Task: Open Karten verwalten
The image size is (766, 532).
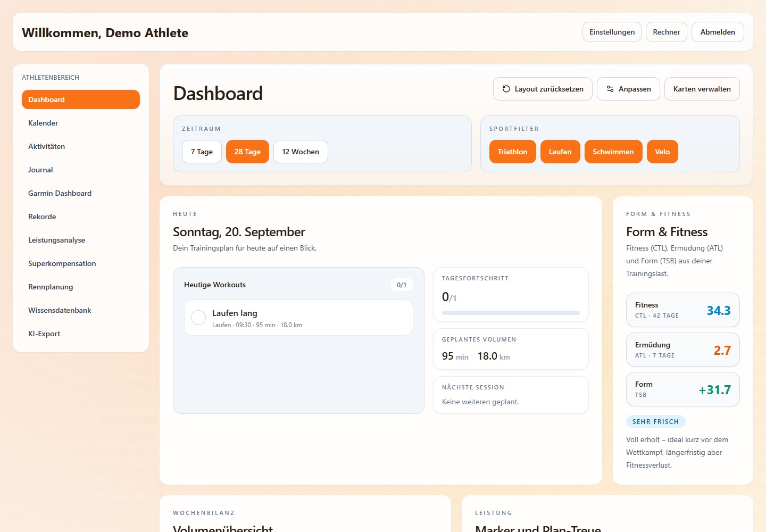Action: tap(702, 89)
